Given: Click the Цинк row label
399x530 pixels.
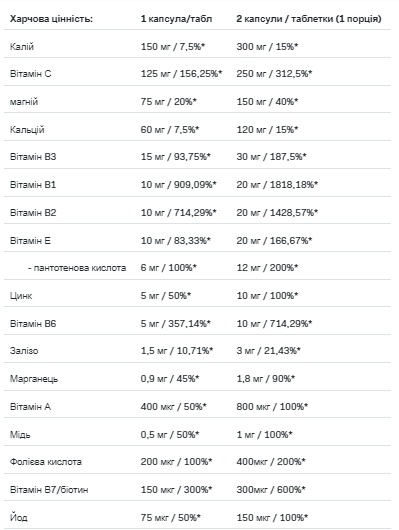Looking at the screenshot, I should (21, 296).
